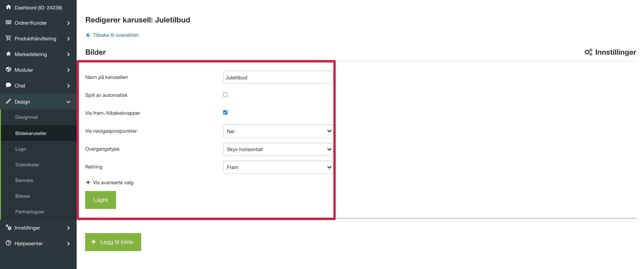The height and width of the screenshot is (269, 644).
Task: Expand Ordrer/Kunder with its chevron
Action: pos(69,23)
